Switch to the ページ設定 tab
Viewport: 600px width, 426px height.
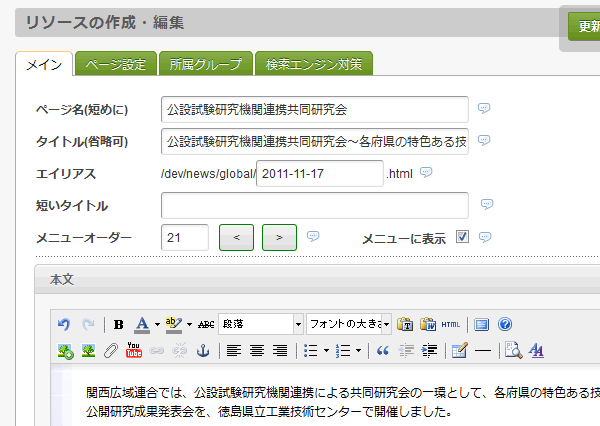pos(115,64)
